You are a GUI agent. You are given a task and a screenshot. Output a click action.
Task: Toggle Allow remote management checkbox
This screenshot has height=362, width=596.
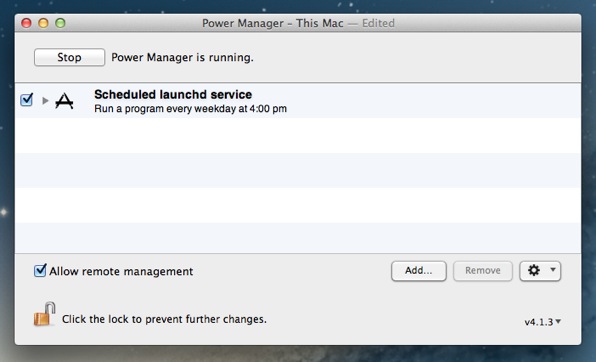click(40, 270)
